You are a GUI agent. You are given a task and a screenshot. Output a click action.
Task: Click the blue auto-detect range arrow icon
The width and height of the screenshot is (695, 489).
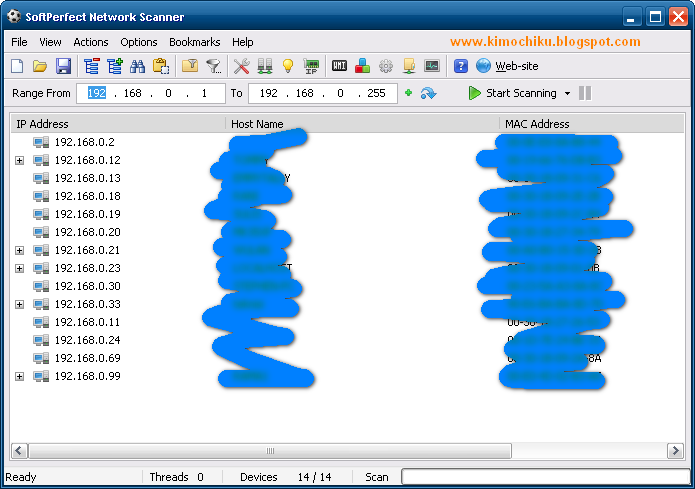[428, 93]
